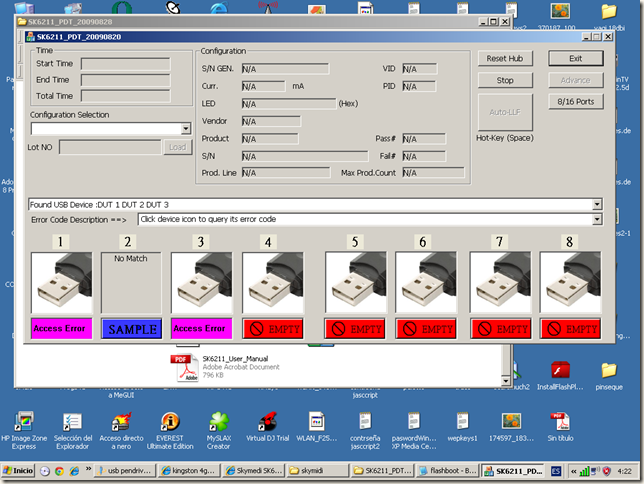The image size is (644, 484).
Task: Switch to usb pendriv... taskbar item
Action: [125, 471]
